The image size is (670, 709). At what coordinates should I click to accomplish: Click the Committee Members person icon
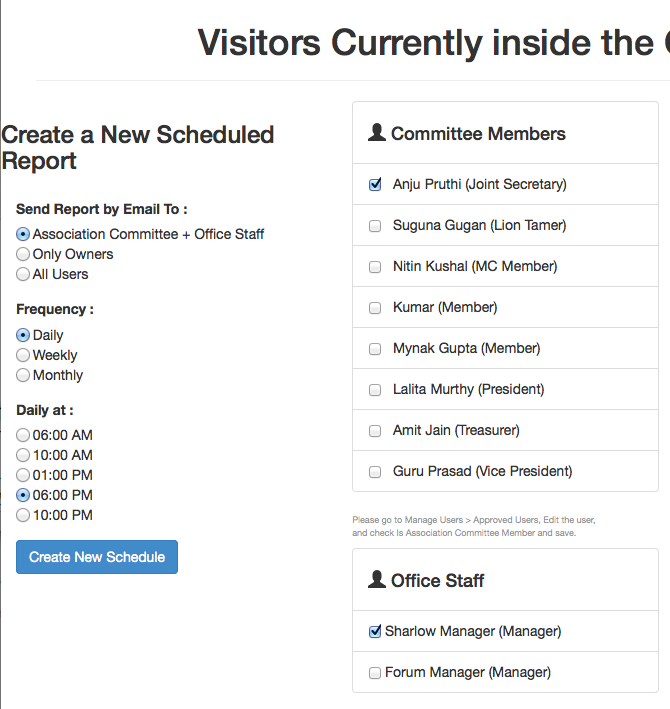377,132
